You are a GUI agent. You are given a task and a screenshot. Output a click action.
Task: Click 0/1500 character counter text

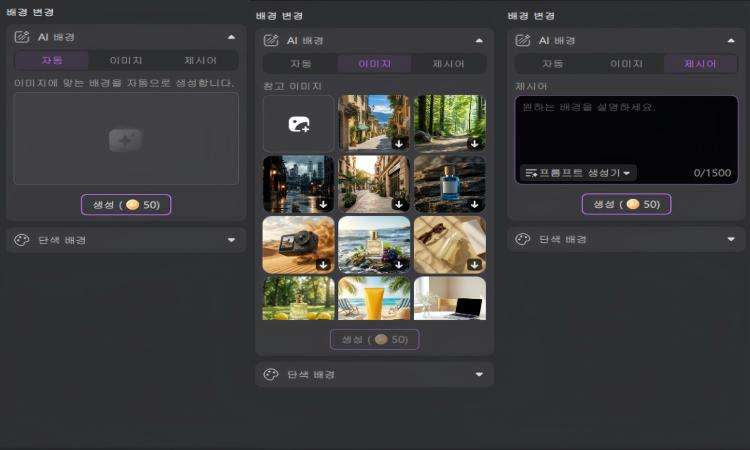[x=712, y=173]
